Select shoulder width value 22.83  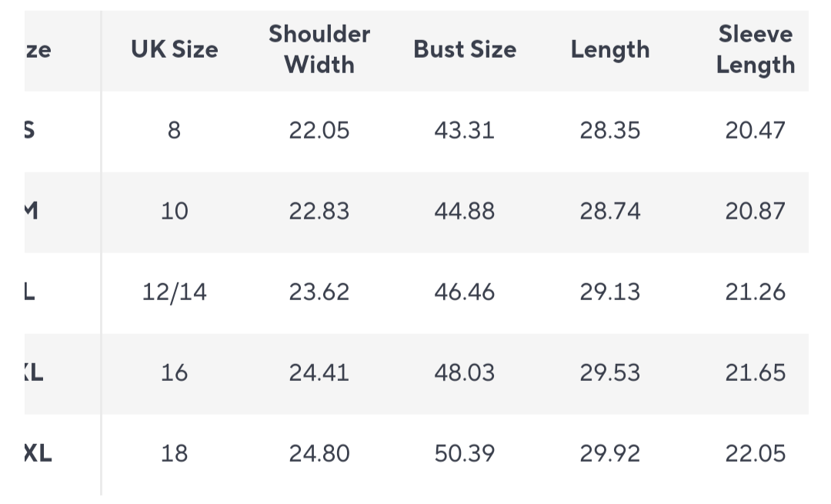click(319, 211)
